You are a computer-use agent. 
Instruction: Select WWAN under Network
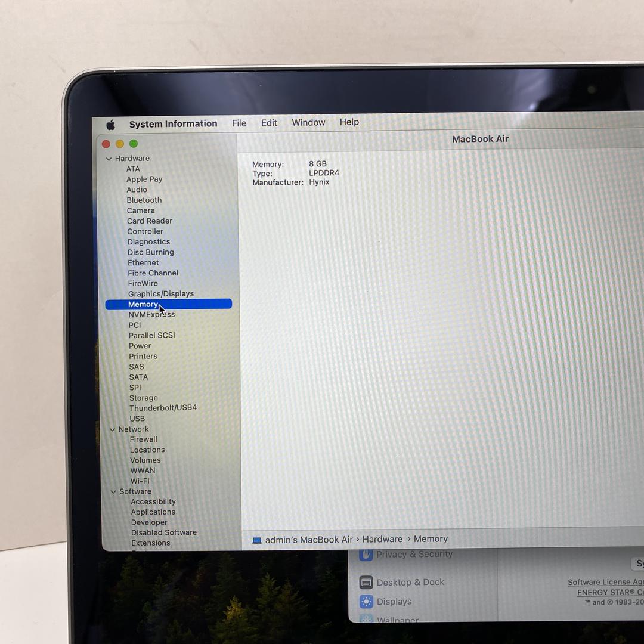[x=143, y=470]
